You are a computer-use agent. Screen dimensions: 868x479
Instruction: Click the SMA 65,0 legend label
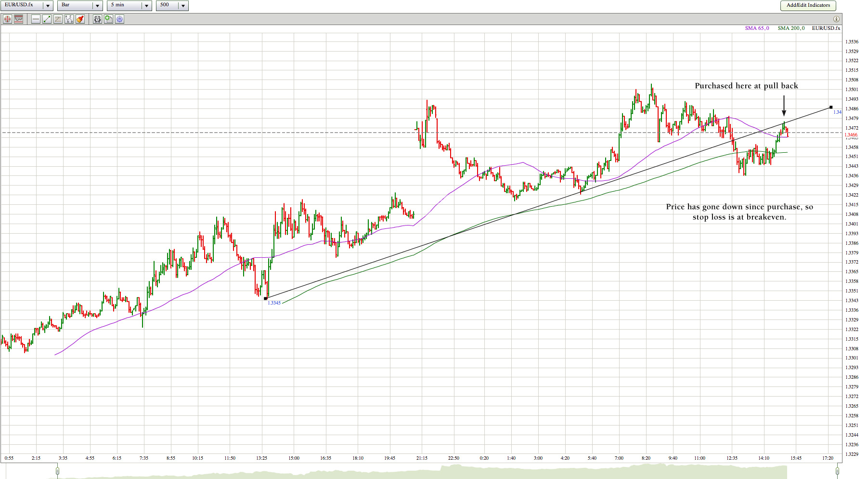[x=757, y=28]
